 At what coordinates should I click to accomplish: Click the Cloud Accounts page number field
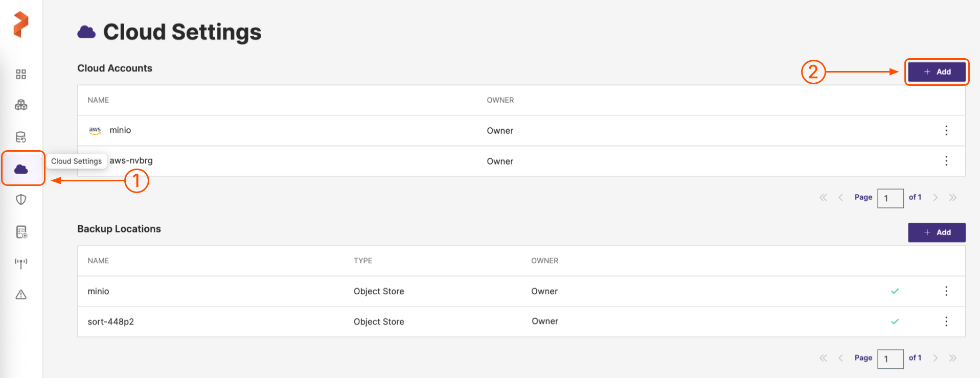tap(890, 198)
